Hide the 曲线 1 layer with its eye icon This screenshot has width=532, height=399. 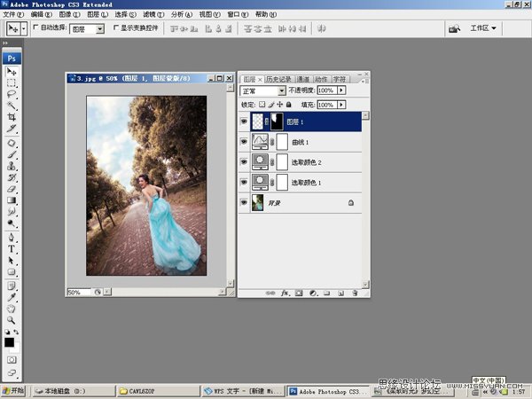(245, 142)
